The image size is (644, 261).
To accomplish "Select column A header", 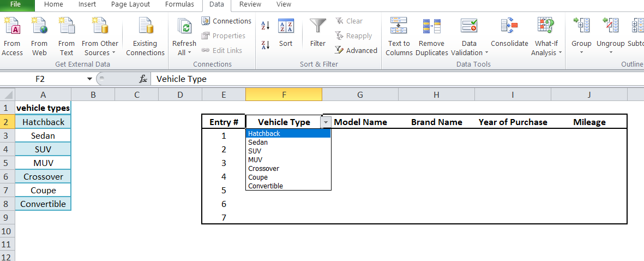I will pyautogui.click(x=43, y=94).
